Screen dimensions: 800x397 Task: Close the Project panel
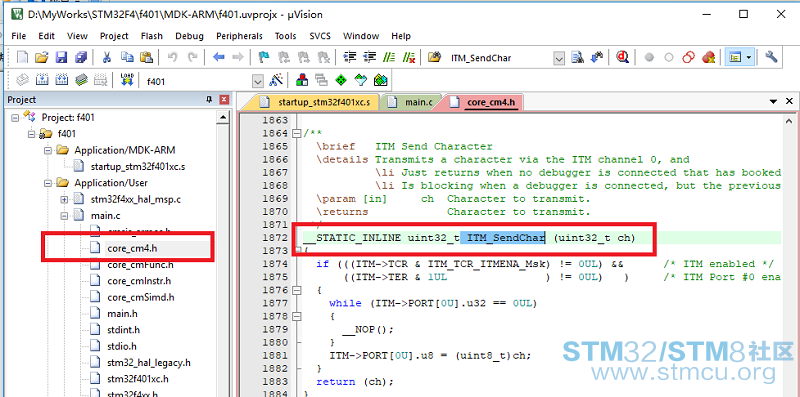(x=223, y=100)
